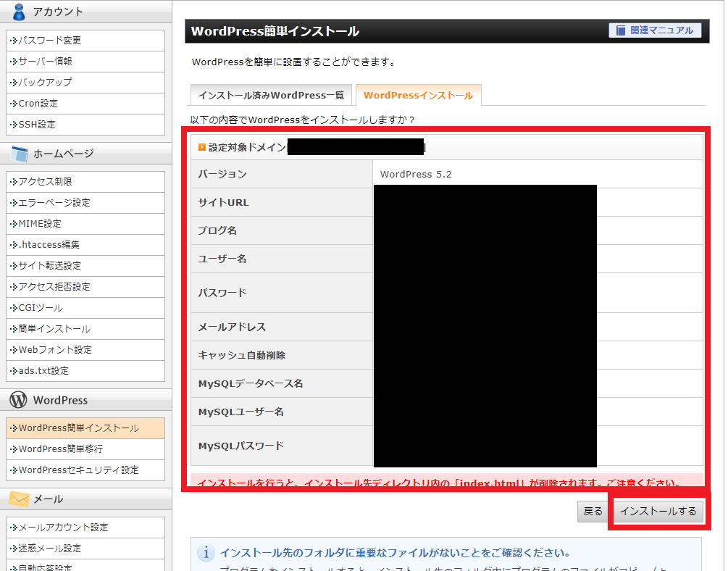Viewport: 728px width, 571px height.
Task: Open WordPressセキュリティ設定 link
Action: click(x=78, y=470)
